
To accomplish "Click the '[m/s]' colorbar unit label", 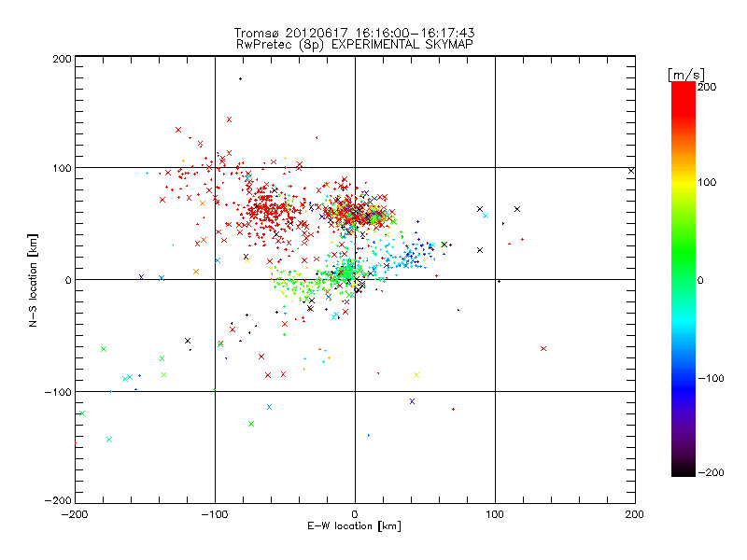I will pos(686,75).
